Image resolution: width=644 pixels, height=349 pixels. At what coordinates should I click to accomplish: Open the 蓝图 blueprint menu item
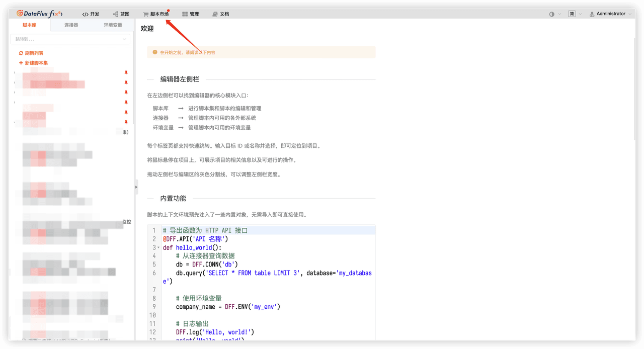(x=121, y=14)
